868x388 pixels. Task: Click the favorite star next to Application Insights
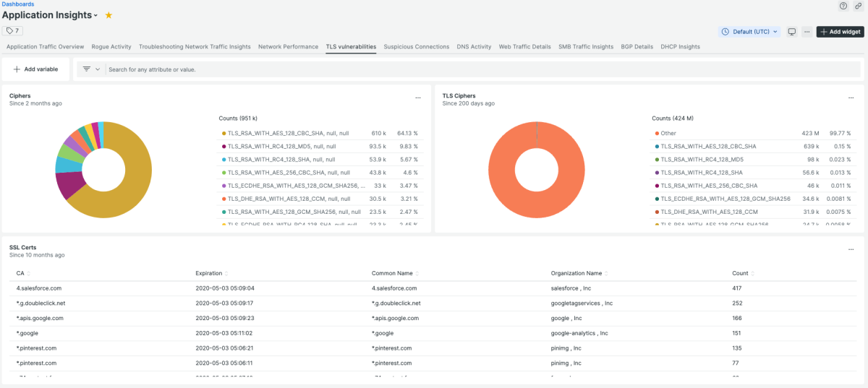click(x=109, y=15)
